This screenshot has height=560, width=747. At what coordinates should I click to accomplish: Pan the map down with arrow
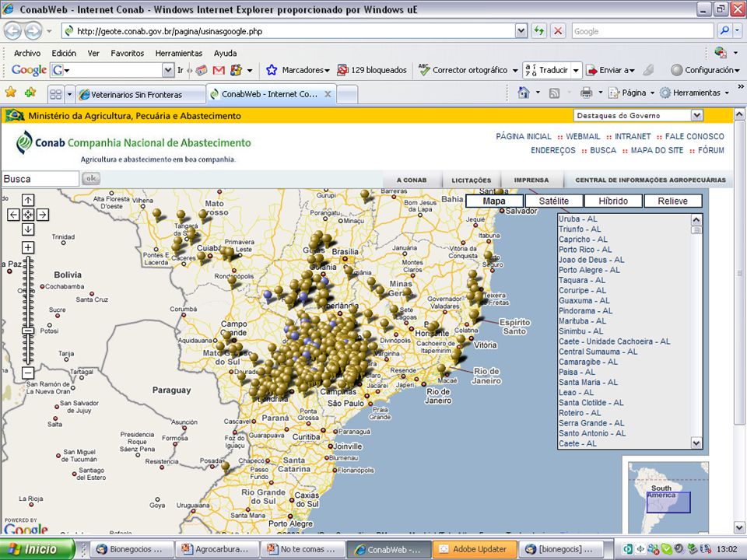click(x=28, y=229)
